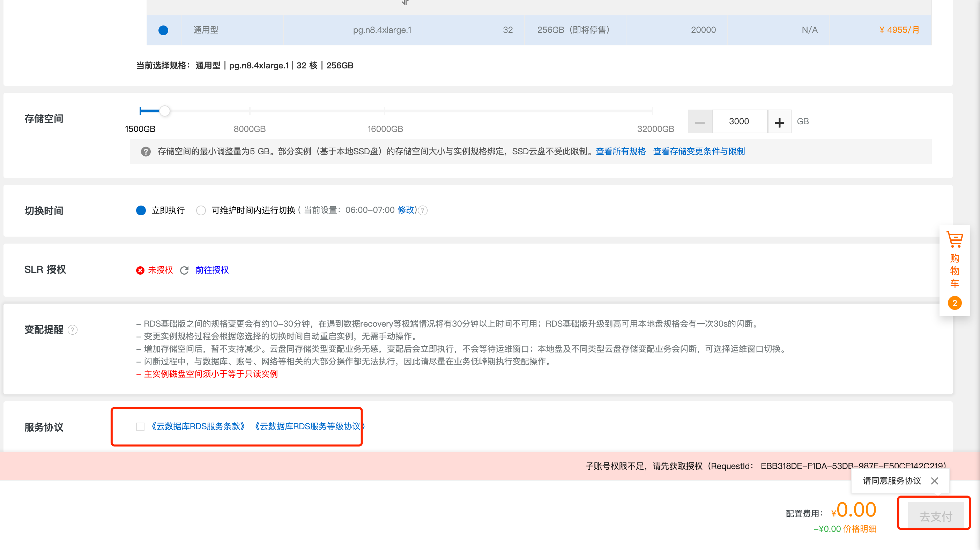Select 可维护时间内进行切换 radio option
Screen dimensions: 980x550
tap(201, 210)
